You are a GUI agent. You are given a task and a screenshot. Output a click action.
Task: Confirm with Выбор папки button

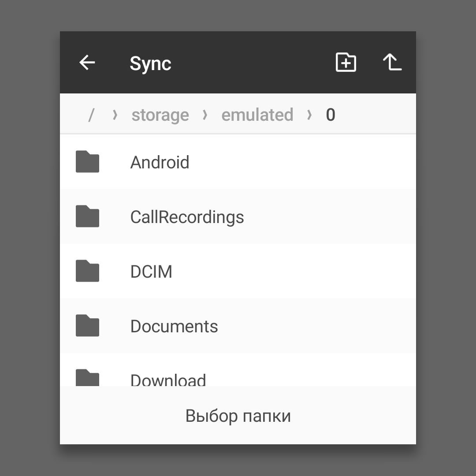(238, 415)
